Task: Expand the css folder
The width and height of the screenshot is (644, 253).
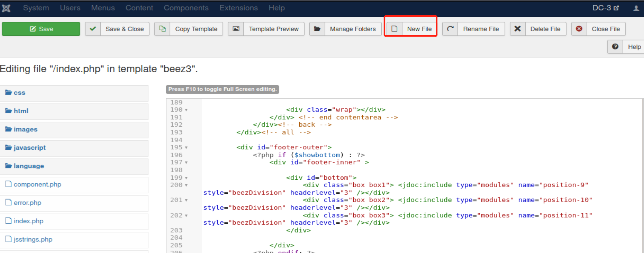Action: (74, 93)
